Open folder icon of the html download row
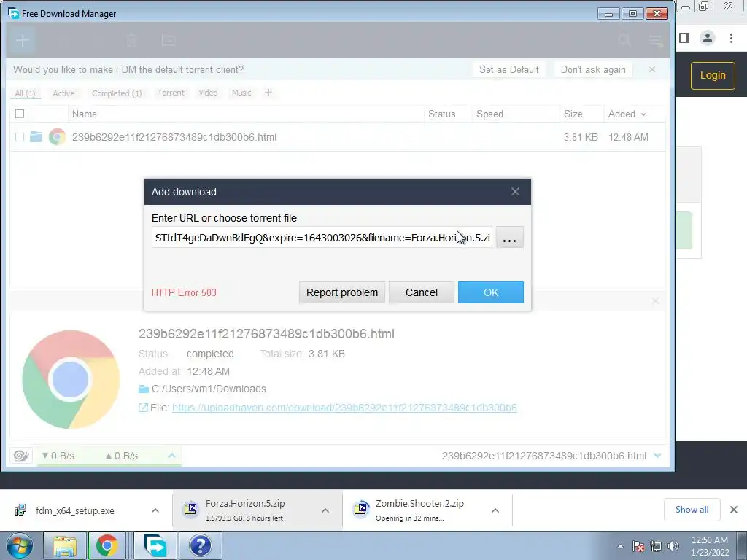This screenshot has height=560, width=747. (x=36, y=137)
